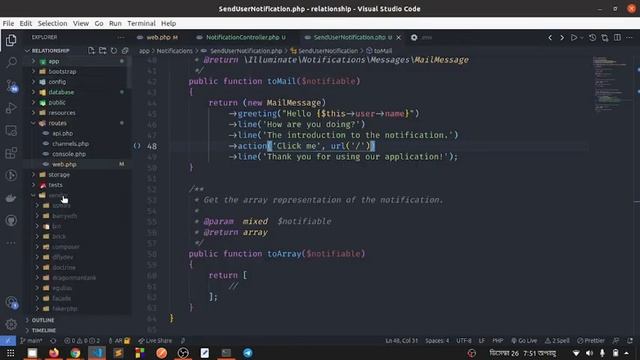Screen dimensions: 640x360
Task: Open the Terminal menu
Action: [x=141, y=23]
